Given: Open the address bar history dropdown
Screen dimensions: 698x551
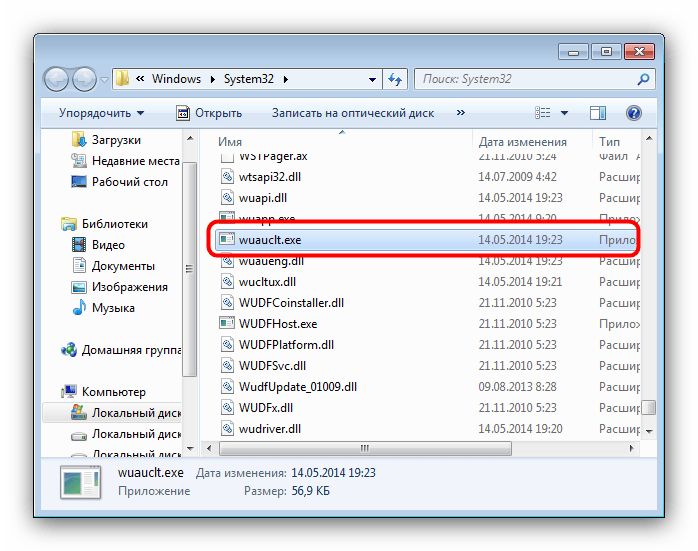Looking at the screenshot, I should (372, 80).
